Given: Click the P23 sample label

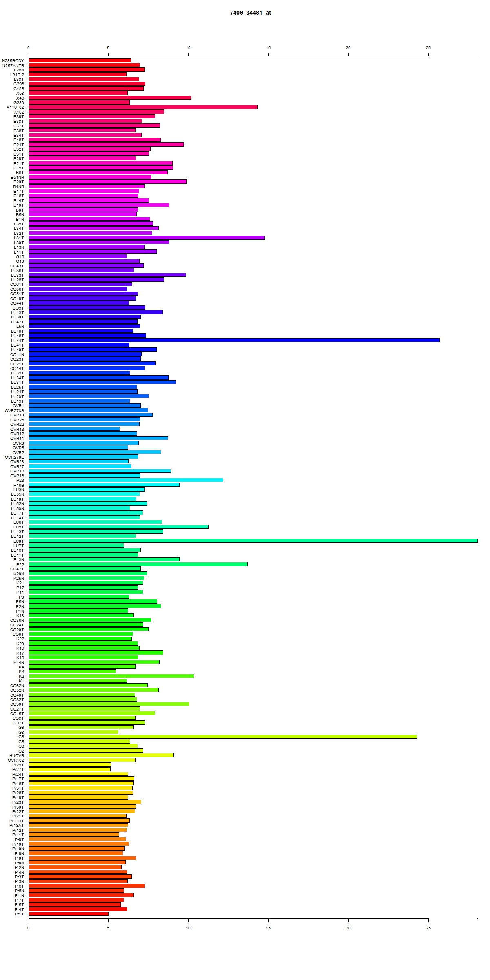Looking at the screenshot, I should (x=20, y=481).
